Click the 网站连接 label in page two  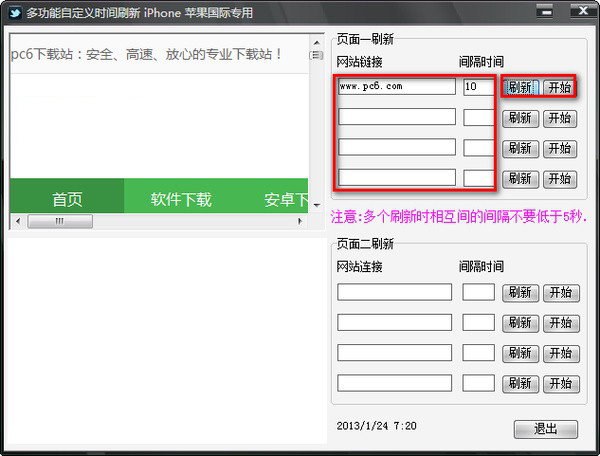(x=359, y=267)
